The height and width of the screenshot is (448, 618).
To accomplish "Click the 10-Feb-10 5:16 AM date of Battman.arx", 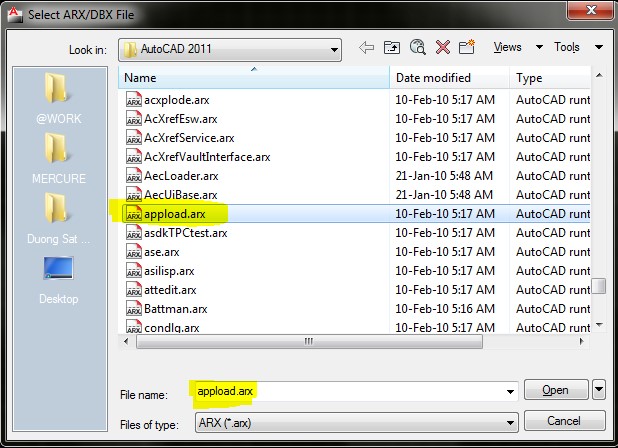I will [x=445, y=309].
